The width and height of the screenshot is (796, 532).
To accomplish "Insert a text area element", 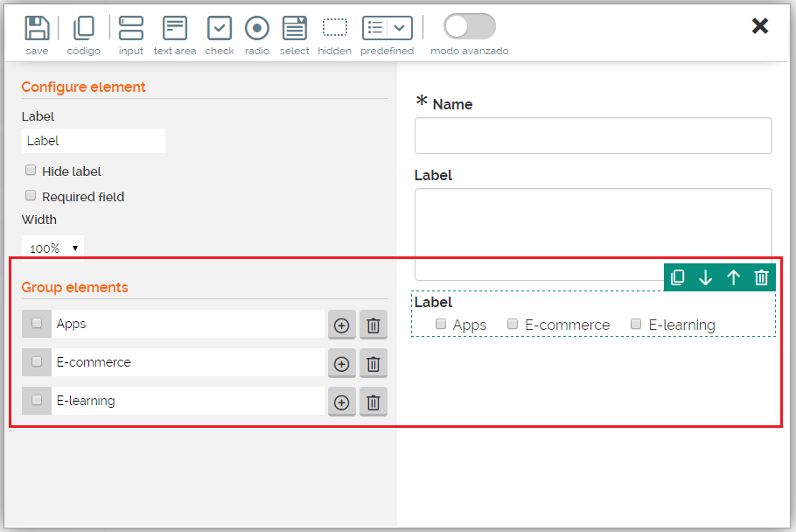I will (175, 29).
